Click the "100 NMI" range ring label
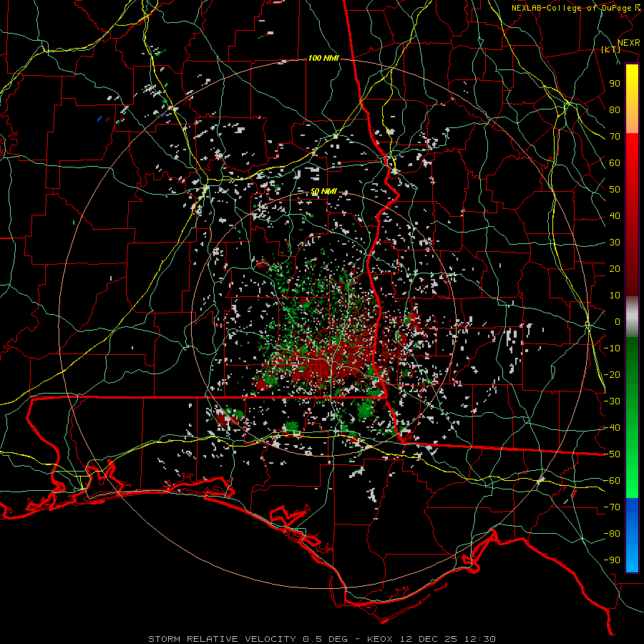 tap(323, 59)
